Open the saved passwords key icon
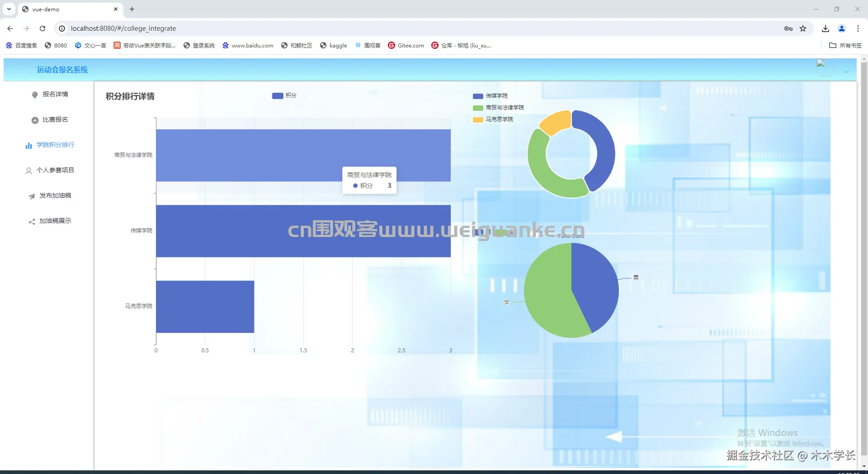The width and height of the screenshot is (868, 474). pyautogui.click(x=788, y=28)
